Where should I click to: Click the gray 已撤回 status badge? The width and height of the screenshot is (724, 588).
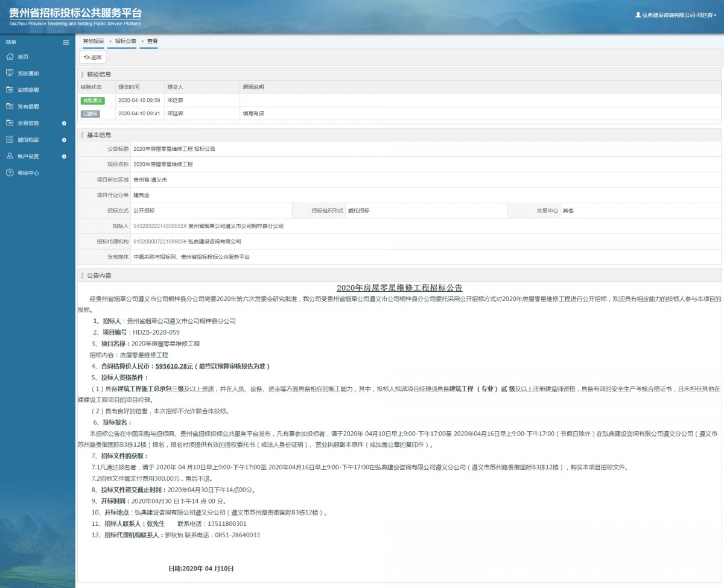[90, 113]
